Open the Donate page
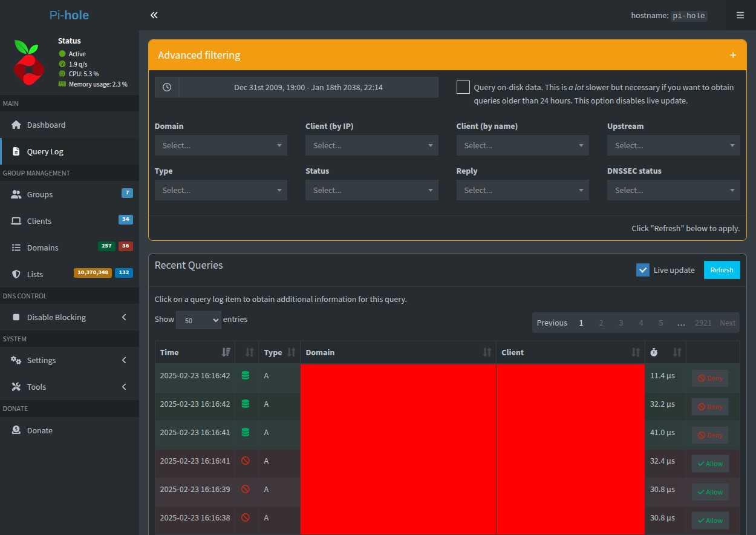The image size is (756, 535). 70,430
